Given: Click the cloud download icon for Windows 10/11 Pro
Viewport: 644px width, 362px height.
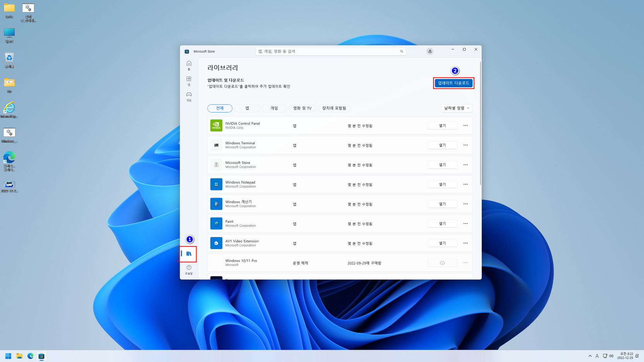Looking at the screenshot, I should tap(442, 263).
